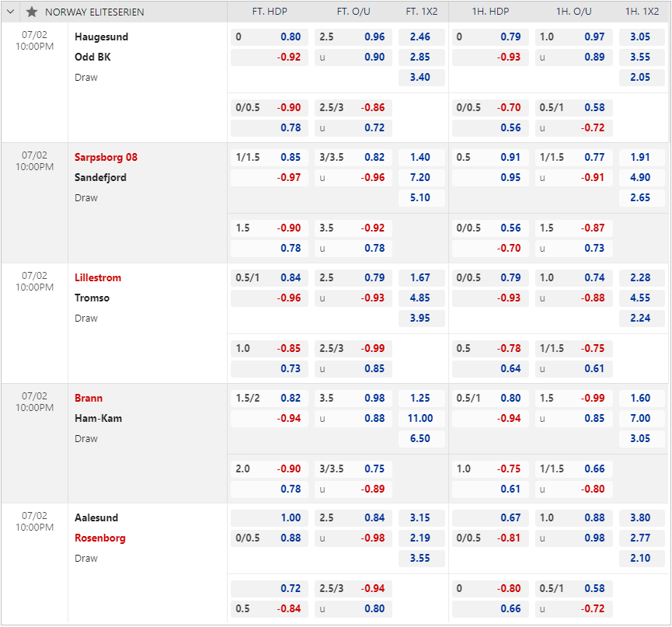672x627 pixels.
Task: Pick Haugesund 1H over 1.0 odds 0.97
Action: [x=573, y=37]
